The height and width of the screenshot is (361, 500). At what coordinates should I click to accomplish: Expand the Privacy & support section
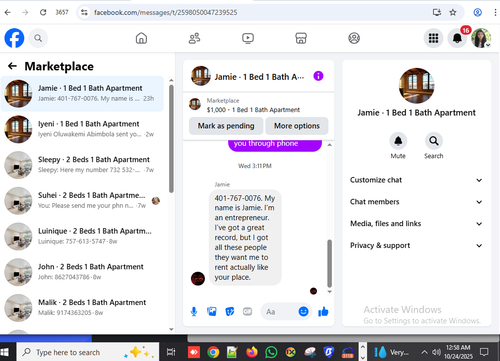point(416,245)
